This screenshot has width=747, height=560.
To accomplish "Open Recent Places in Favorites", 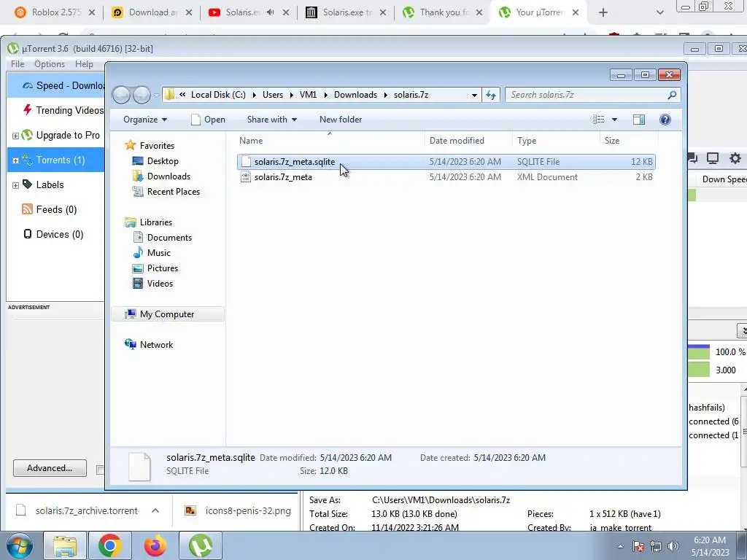I will [174, 192].
